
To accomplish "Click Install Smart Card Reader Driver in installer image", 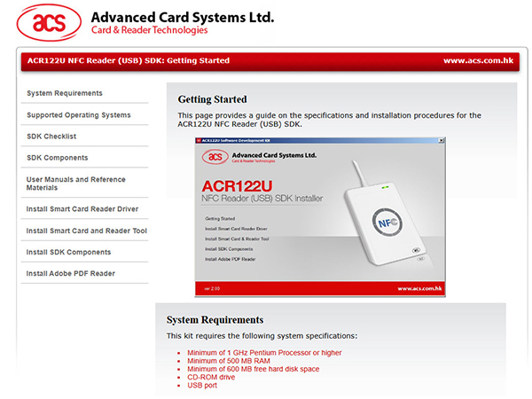I will [x=236, y=229].
